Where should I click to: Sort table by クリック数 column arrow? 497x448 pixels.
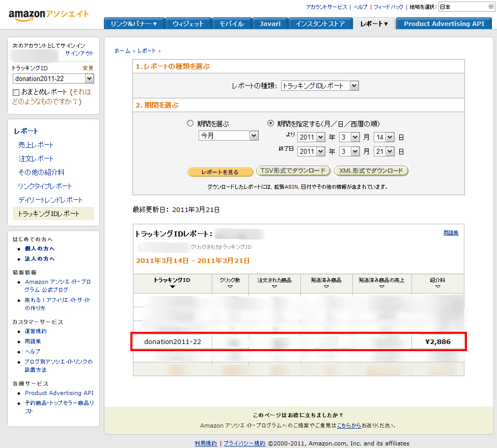230,287
